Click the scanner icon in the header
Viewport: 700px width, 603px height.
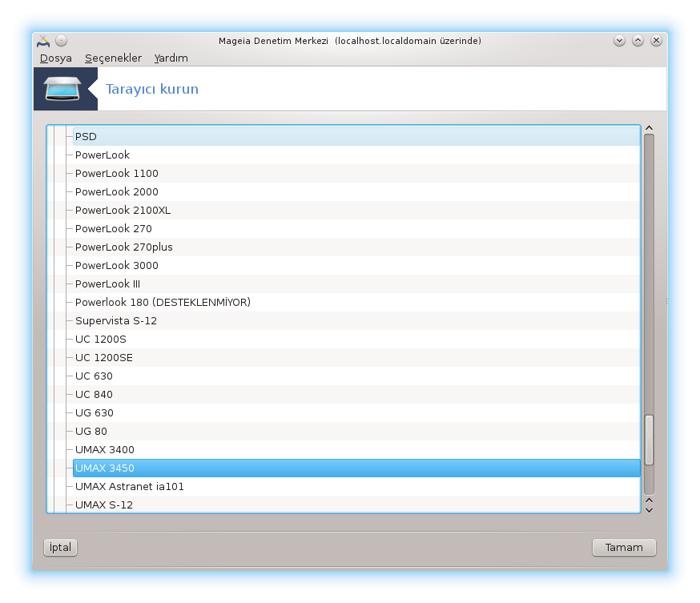click(x=62, y=89)
